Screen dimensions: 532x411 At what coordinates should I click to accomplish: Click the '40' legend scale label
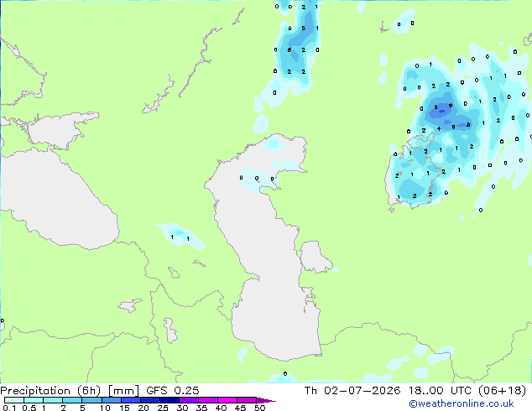coord(221,408)
